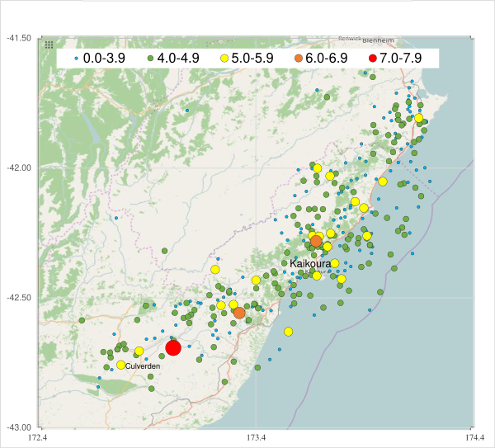This screenshot has width=495, height=448.
Task: Click the 173.4 longitude axis label
Action: click(x=255, y=436)
